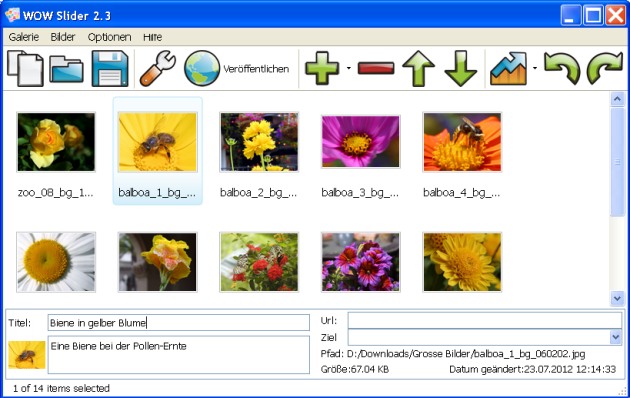
Task: Expand the add-images dropdown arrow
Action: [x=348, y=68]
